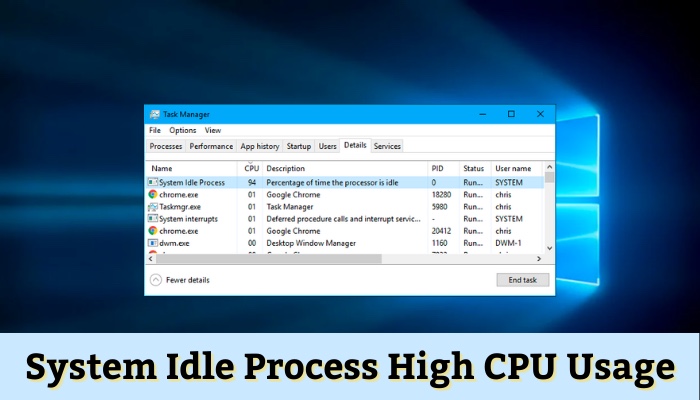Image resolution: width=700 pixels, height=400 pixels.
Task: Click the CPU value 94
Action: point(252,182)
